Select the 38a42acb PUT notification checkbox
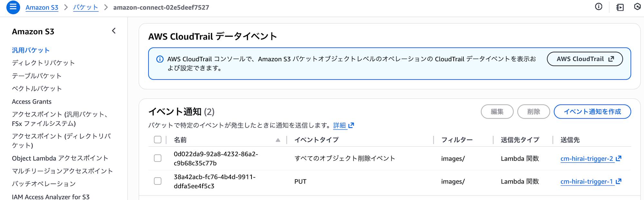 pyautogui.click(x=157, y=181)
